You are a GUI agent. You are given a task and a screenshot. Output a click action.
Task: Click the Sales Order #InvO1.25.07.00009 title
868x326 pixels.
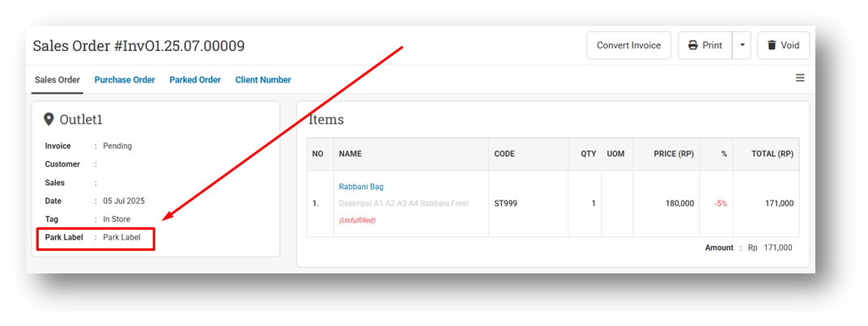(x=138, y=46)
